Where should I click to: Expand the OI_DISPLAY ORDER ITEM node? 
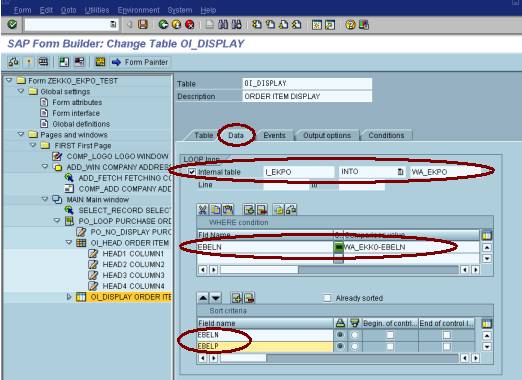[x=69, y=297]
